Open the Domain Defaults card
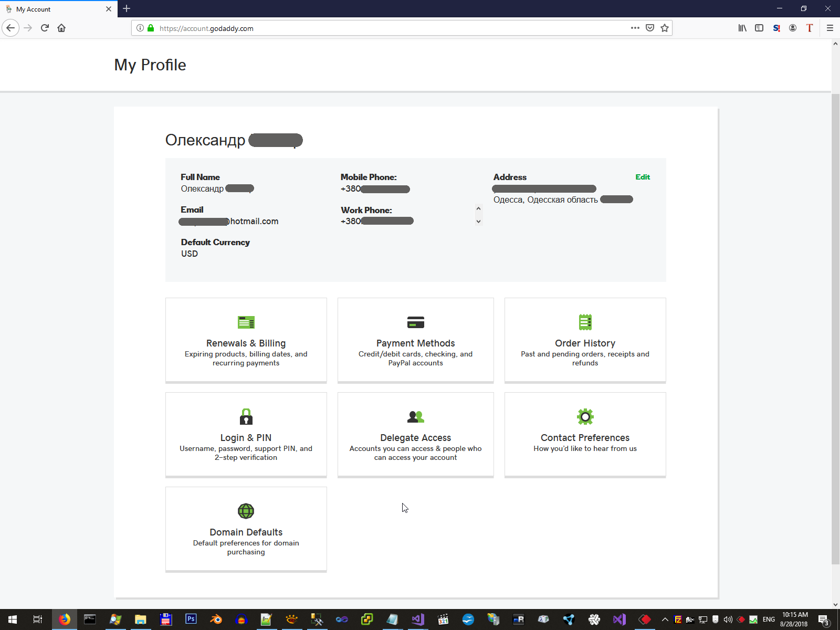 point(246,529)
